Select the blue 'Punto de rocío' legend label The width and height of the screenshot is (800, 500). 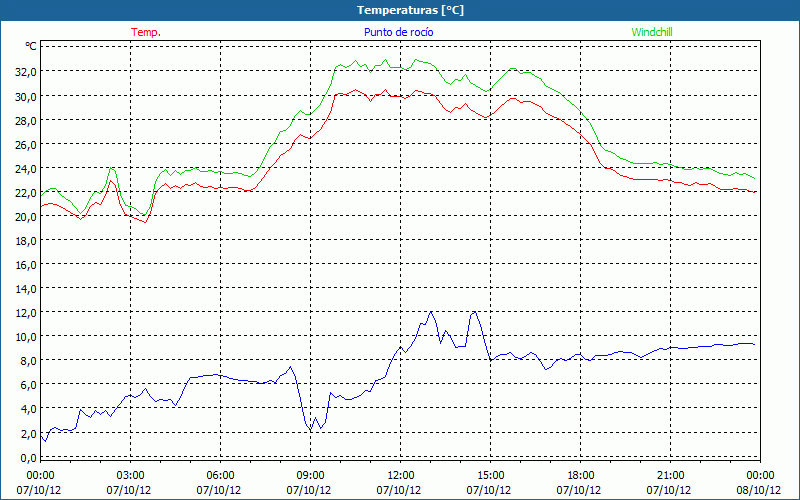point(398,32)
